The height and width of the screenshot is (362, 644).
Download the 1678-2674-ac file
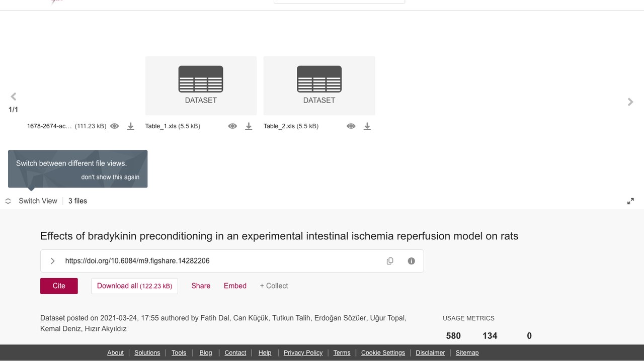tap(130, 126)
